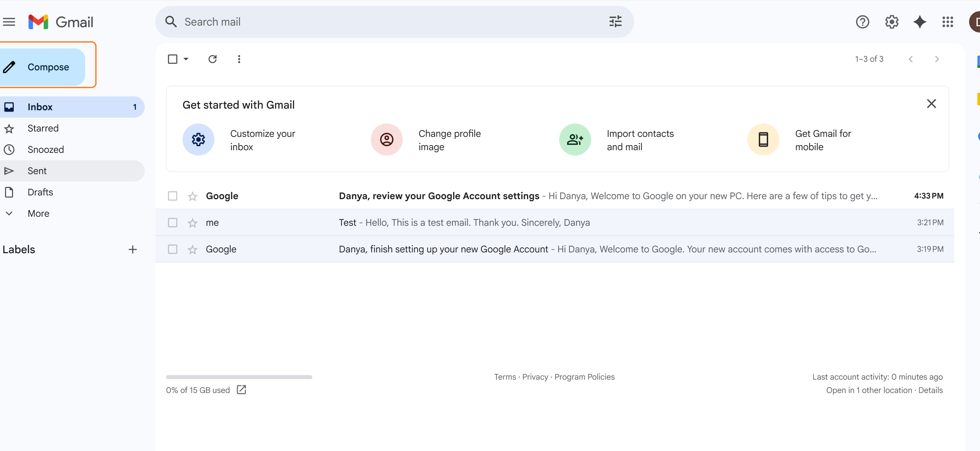This screenshot has width=980, height=451.
Task: Click Customize your inbox text
Action: coord(263,140)
